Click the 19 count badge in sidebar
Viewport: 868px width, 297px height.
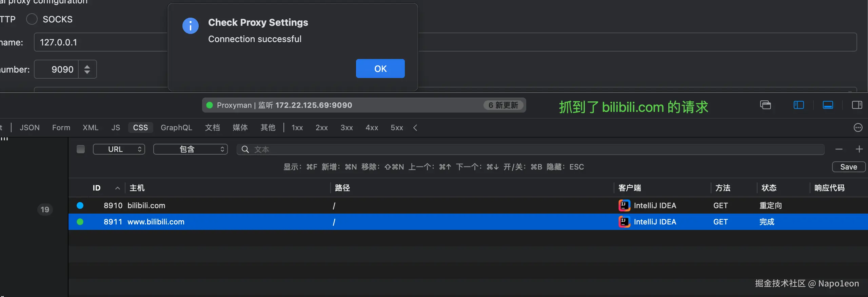(45, 210)
